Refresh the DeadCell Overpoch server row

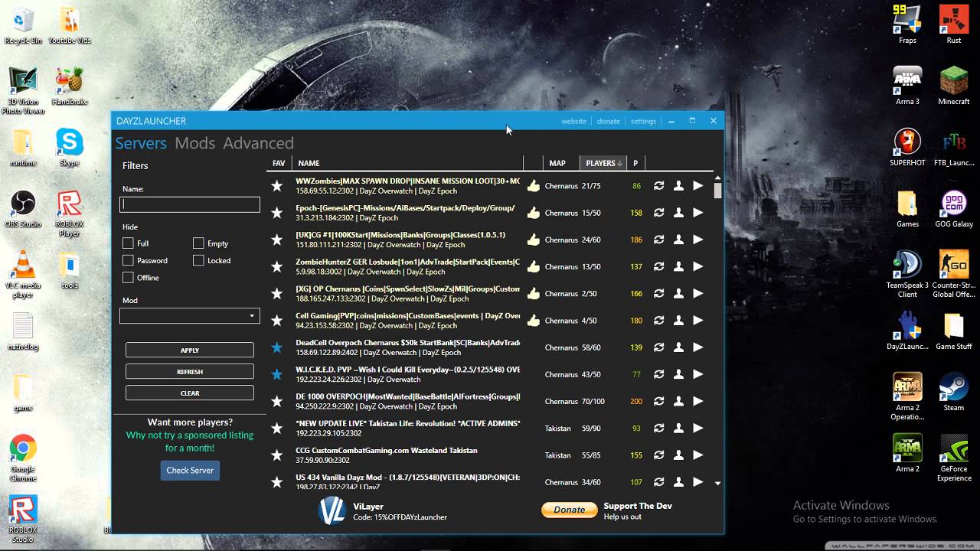pos(658,347)
